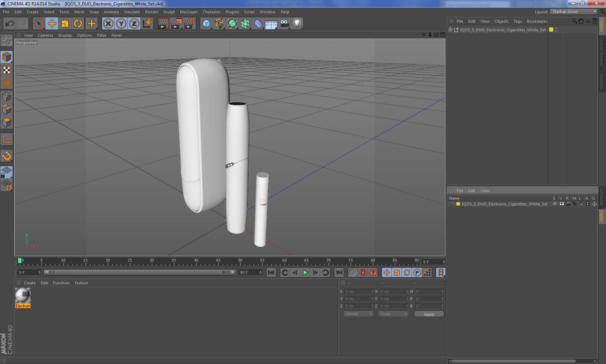This screenshot has width=606, height=364.
Task: Activate the Rotate tool
Action: tap(78, 24)
